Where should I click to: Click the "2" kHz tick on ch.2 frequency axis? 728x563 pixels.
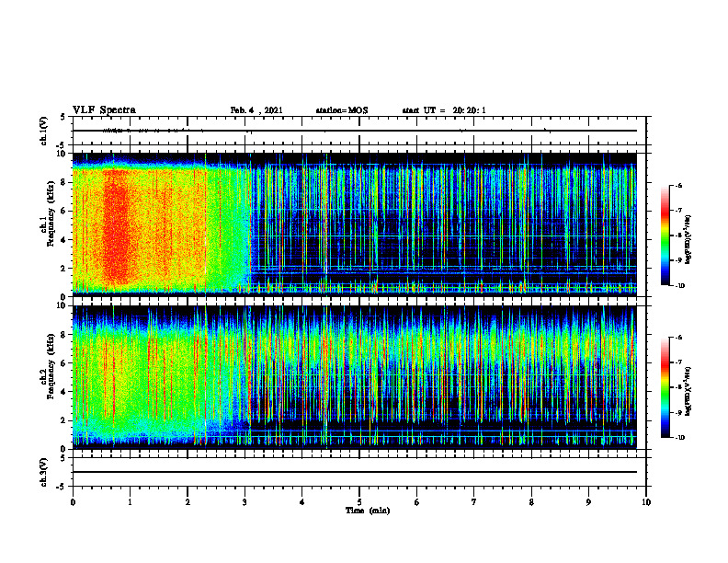65,420
